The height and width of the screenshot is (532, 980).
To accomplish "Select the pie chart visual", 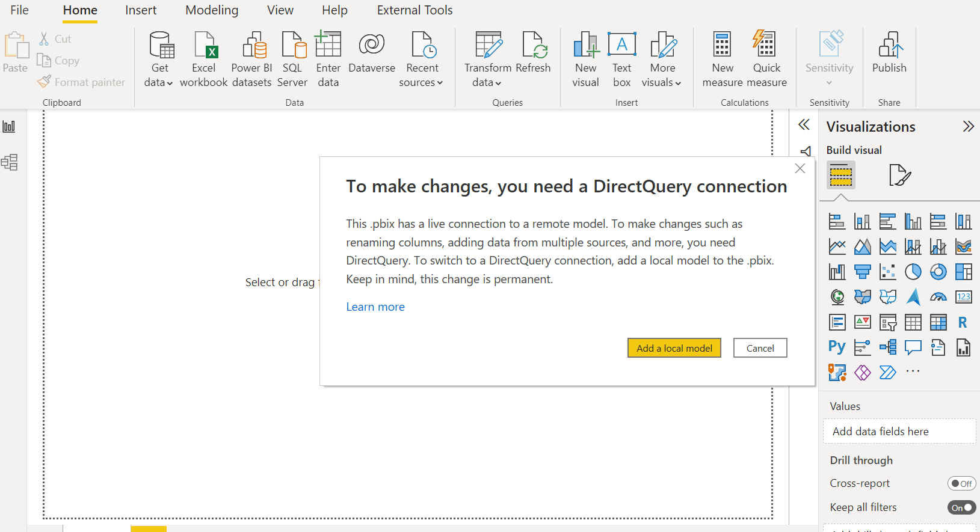I will pos(913,272).
